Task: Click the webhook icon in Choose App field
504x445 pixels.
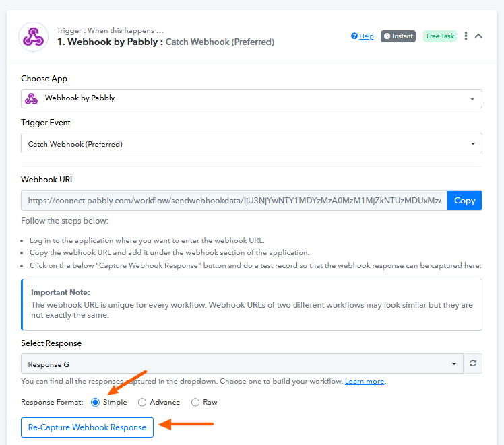Action: 31,98
